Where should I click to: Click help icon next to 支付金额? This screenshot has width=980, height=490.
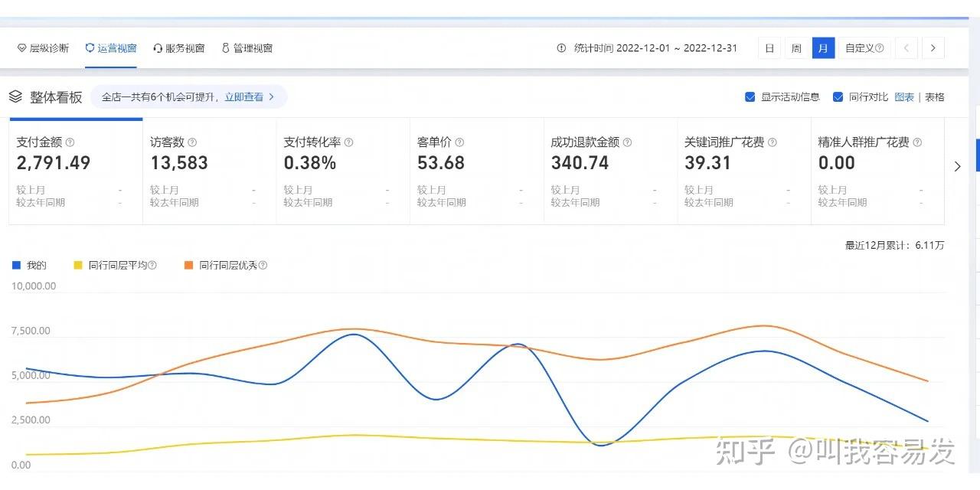coord(70,142)
